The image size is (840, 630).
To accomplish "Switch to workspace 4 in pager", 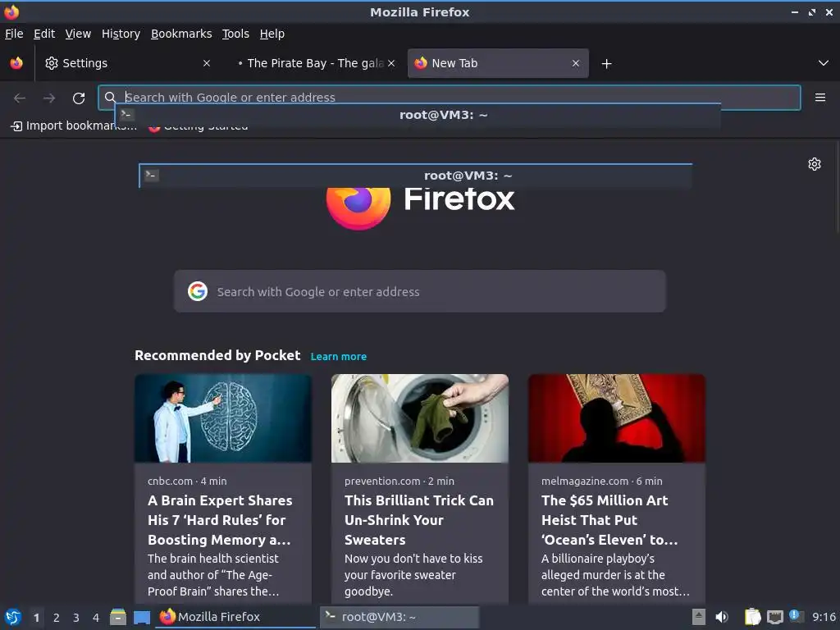I will coord(96,618).
